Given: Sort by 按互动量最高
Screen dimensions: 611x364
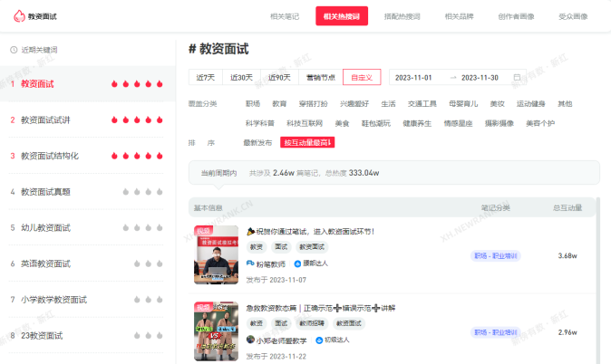Looking at the screenshot, I should point(307,142).
